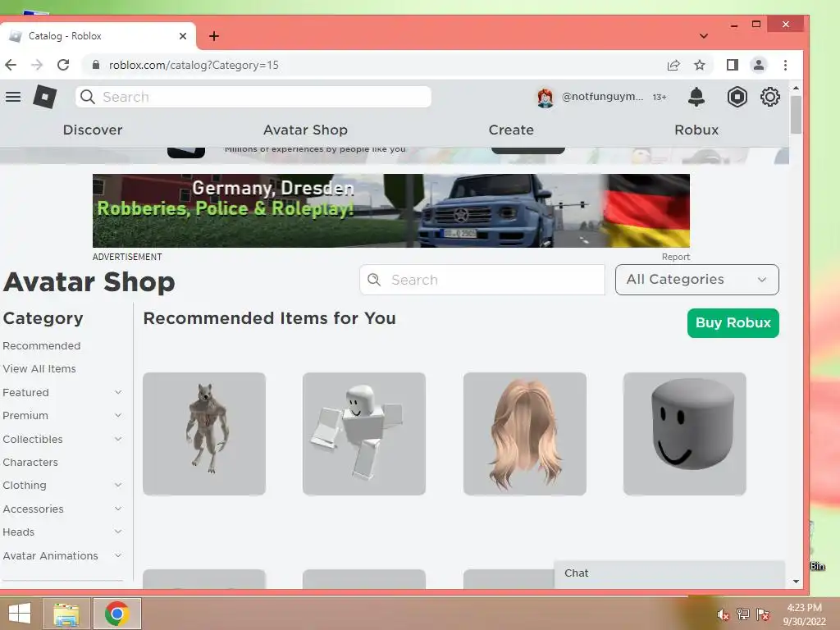Reload the Roblox catalog page
The image size is (840, 630).
63,65
